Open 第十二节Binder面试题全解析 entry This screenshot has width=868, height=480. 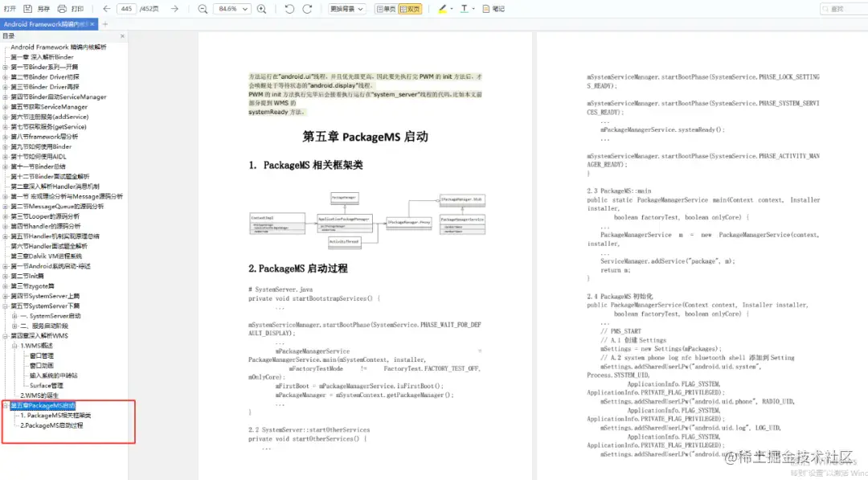(x=50, y=177)
